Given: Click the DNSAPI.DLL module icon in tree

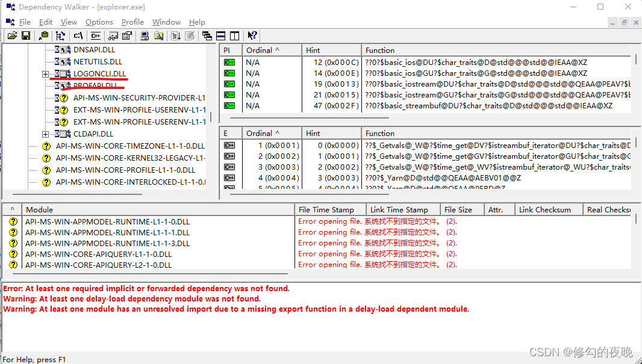Looking at the screenshot, I should 63,50.
